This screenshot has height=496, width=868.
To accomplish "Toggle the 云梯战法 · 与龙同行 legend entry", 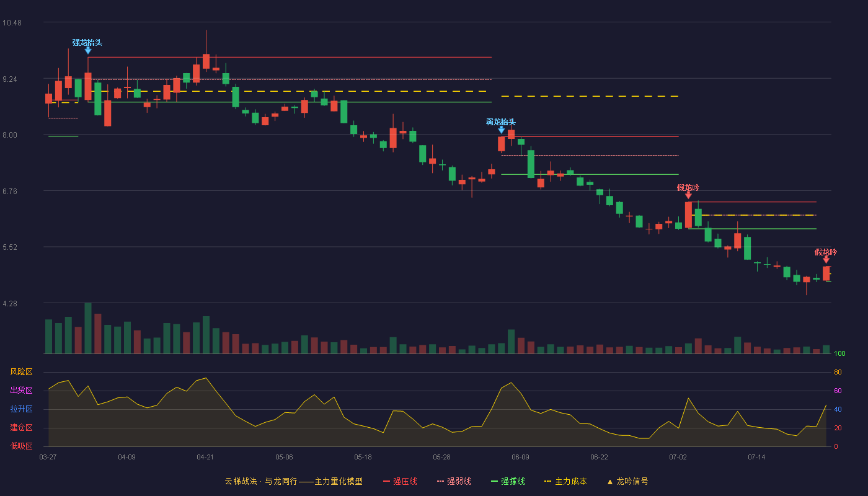I will 293,481.
